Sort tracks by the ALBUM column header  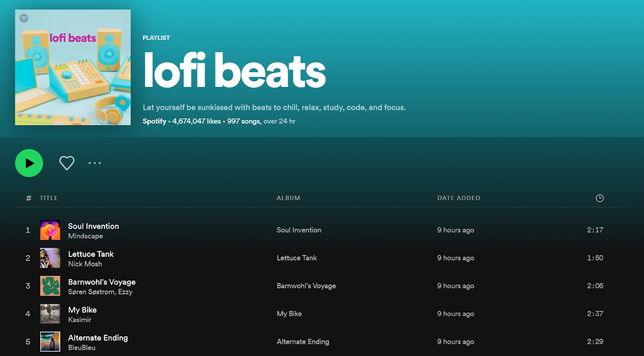(x=288, y=198)
